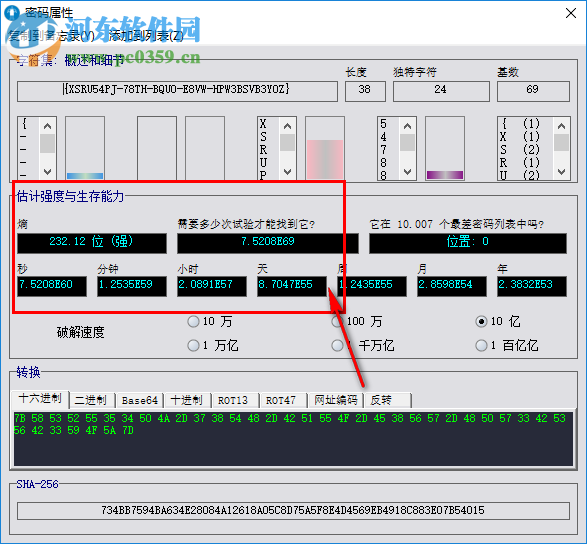Click the letter R in uppercase list
The height and width of the screenshot is (544, 587).
264,149
